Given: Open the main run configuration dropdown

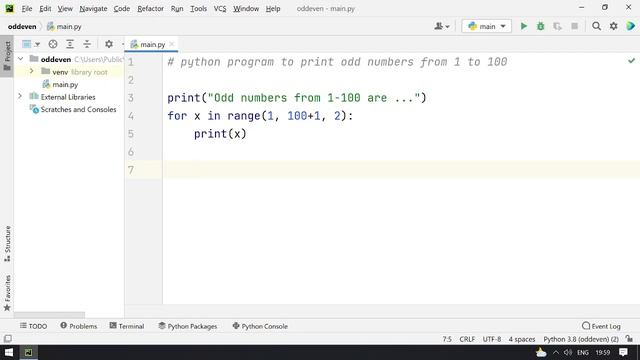Looking at the screenshot, I should click(x=487, y=26).
